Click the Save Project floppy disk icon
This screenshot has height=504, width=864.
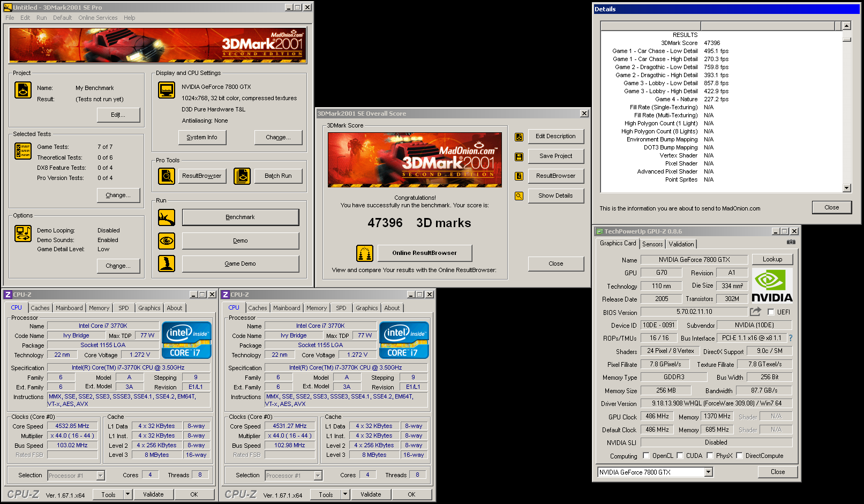pos(519,156)
